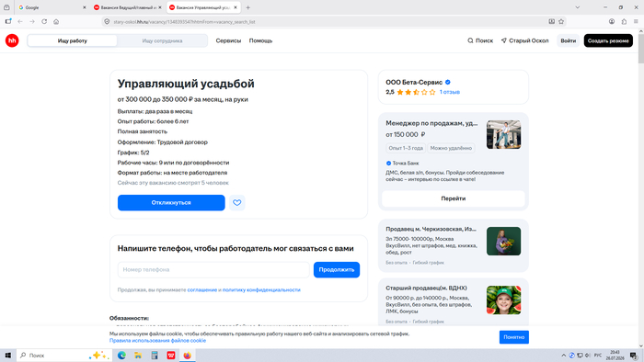Open Правила использования файлов cookie link
Image resolution: width=644 pixels, height=362 pixels.
(x=157, y=341)
